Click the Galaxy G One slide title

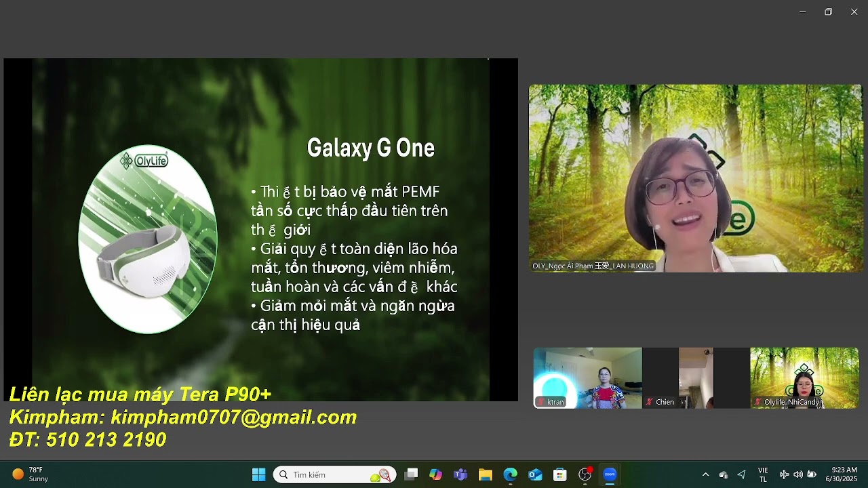click(x=370, y=148)
